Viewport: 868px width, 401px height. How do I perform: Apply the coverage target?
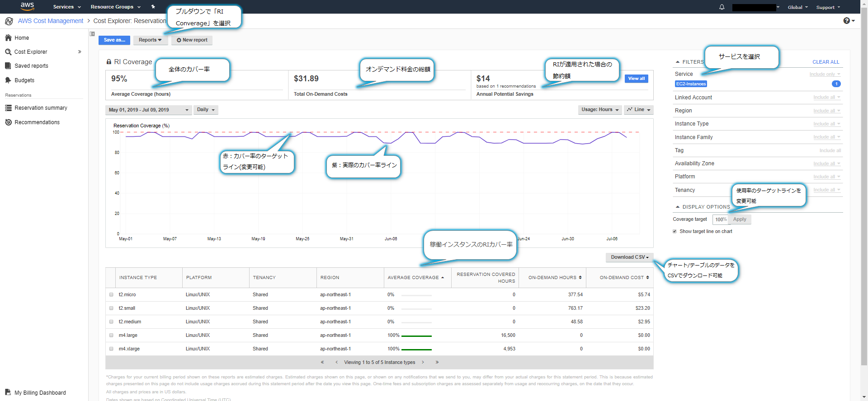pyautogui.click(x=740, y=219)
